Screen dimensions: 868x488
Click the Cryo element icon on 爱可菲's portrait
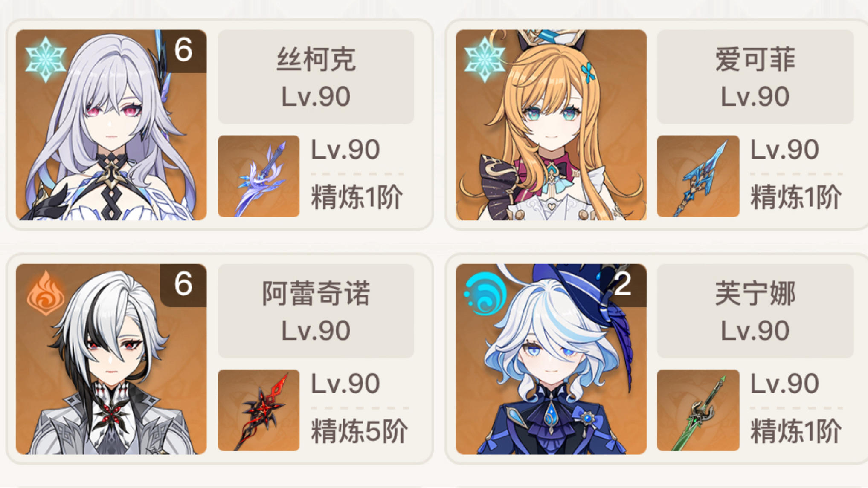485,59
